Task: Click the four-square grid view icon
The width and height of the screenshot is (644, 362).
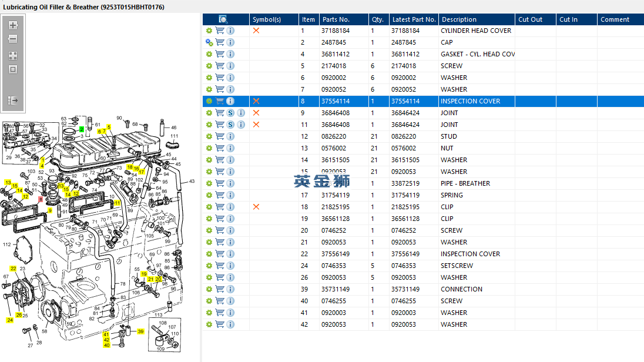Action: pos(13,56)
